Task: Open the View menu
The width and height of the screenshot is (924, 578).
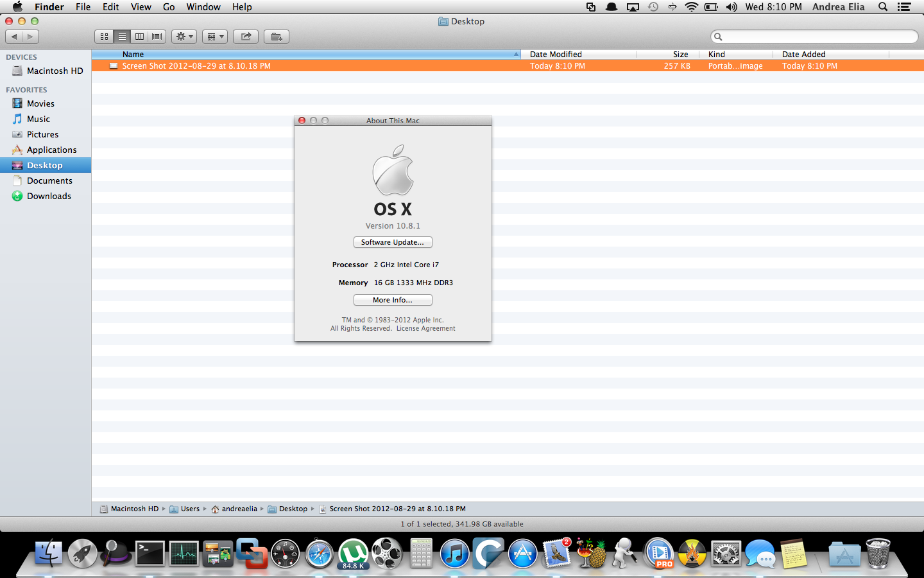Action: pyautogui.click(x=141, y=7)
